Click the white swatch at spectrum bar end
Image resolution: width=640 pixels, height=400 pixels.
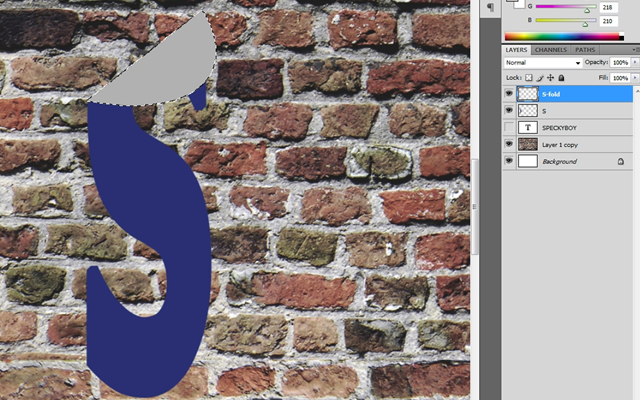click(621, 34)
